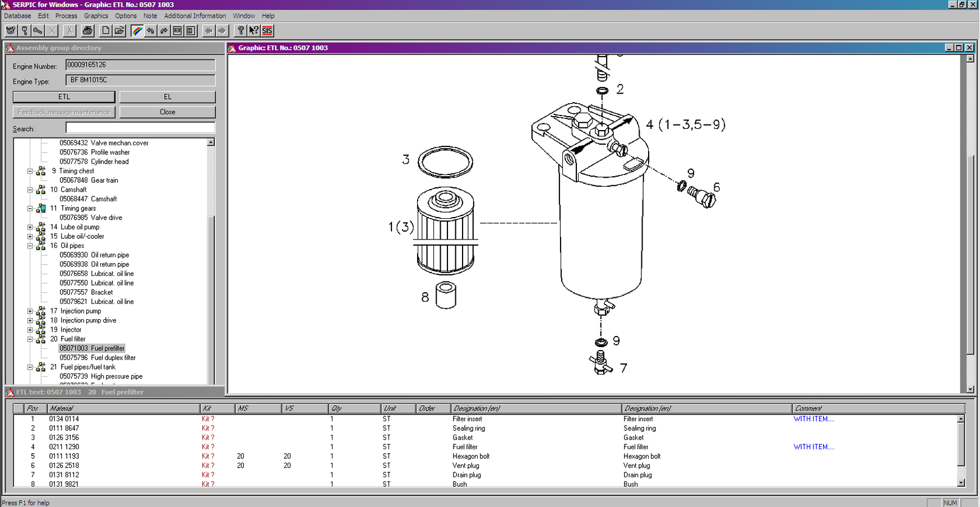
Task: Select Fuel duplex filter in tree
Action: [x=113, y=358]
